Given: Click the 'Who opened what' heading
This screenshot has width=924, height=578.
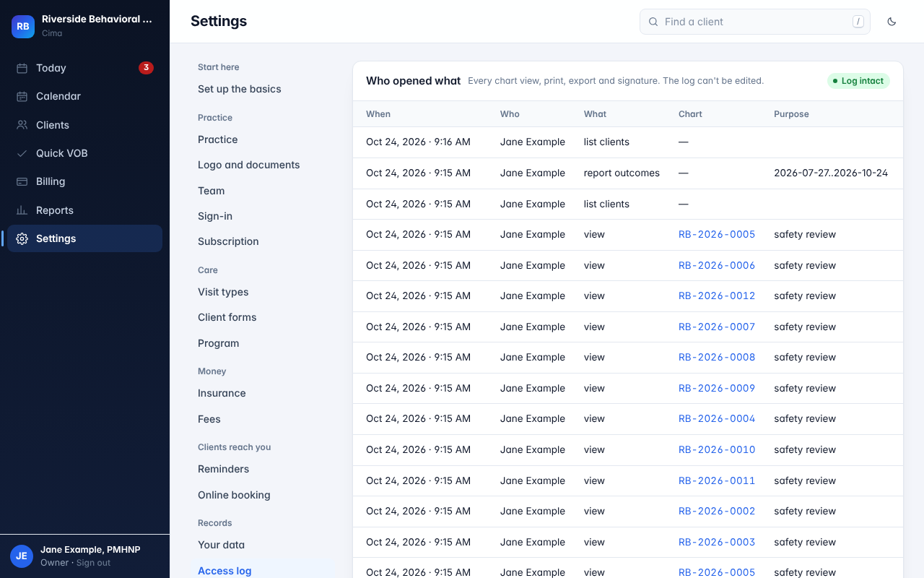Looking at the screenshot, I should [x=413, y=81].
